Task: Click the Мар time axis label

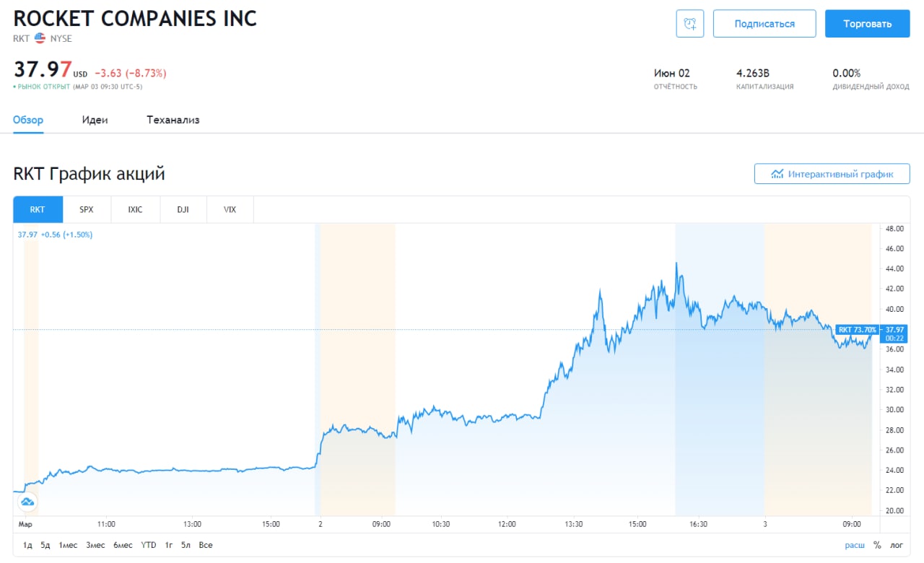Action: [26, 525]
